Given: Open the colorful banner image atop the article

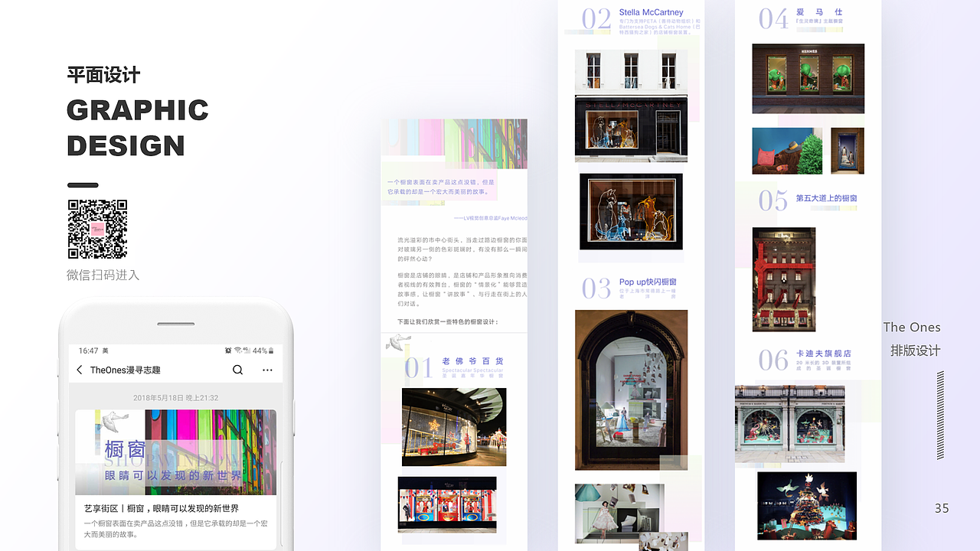Looking at the screenshot, I should pos(454,144).
